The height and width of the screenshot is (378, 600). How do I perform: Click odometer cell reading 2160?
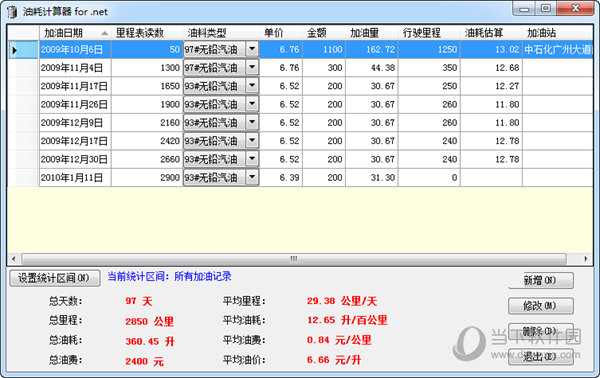click(x=147, y=123)
